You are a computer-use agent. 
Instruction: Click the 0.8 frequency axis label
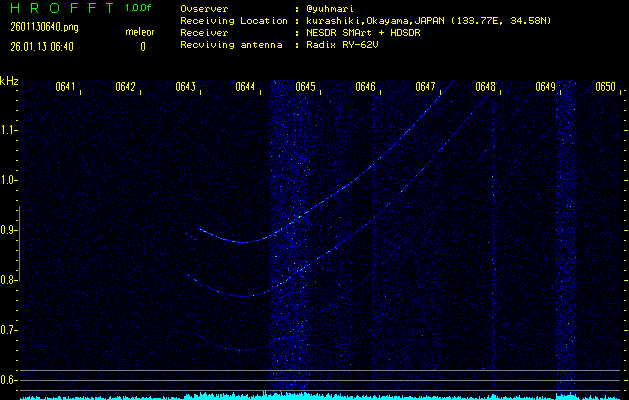(x=9, y=279)
